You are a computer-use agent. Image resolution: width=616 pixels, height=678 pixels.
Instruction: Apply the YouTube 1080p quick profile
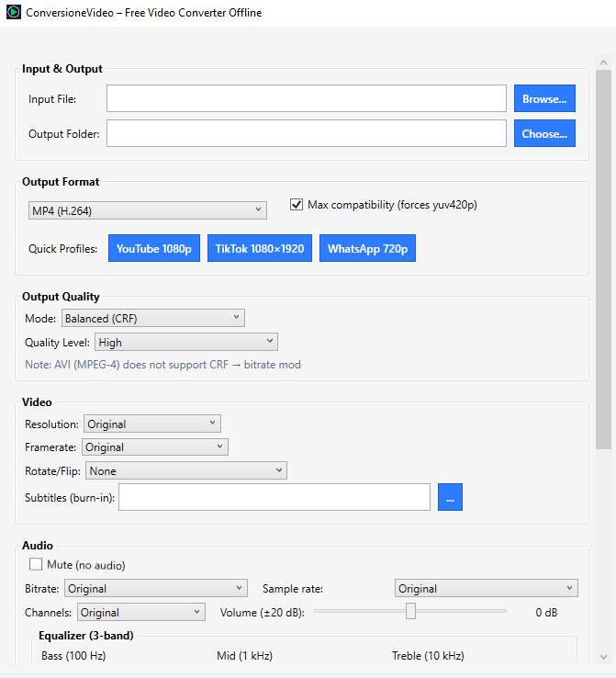click(x=154, y=248)
